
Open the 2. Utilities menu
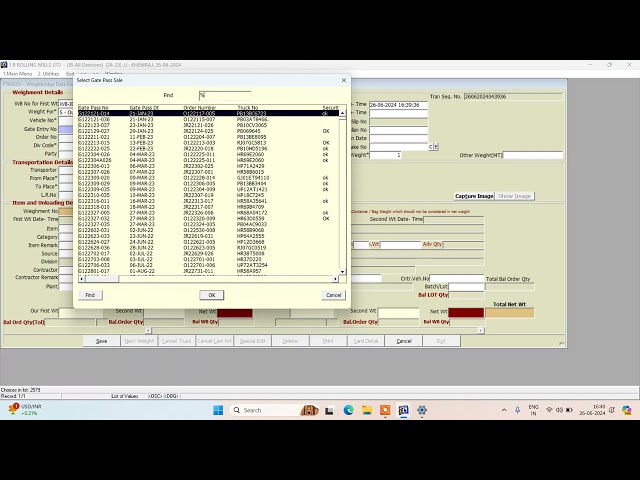tap(49, 74)
